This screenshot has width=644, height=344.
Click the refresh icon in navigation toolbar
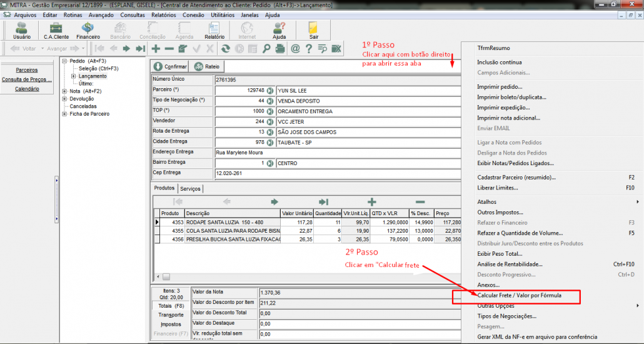tap(225, 48)
